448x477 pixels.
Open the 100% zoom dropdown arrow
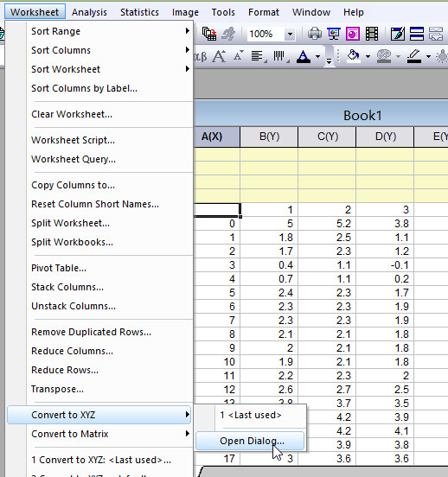point(290,34)
